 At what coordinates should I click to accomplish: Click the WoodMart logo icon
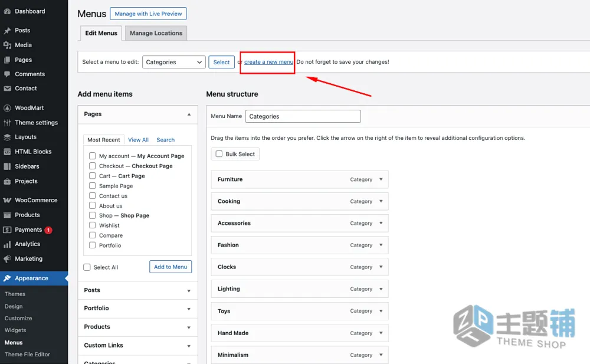tap(7, 108)
